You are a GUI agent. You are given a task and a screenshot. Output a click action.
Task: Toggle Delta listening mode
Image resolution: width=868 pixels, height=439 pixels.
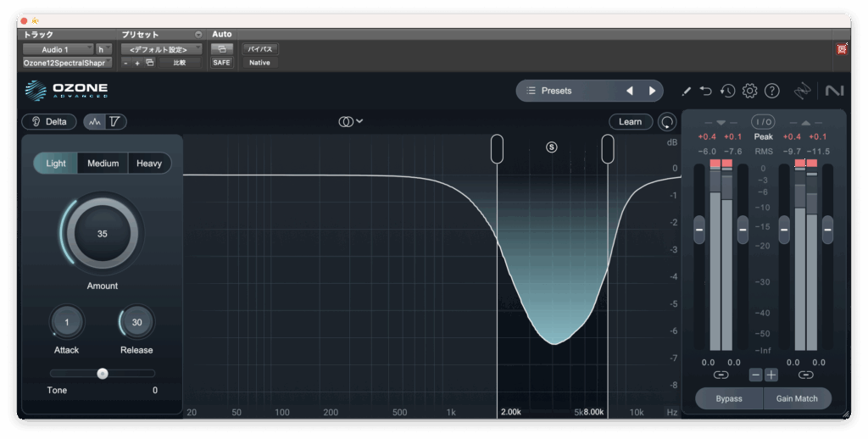click(x=49, y=122)
